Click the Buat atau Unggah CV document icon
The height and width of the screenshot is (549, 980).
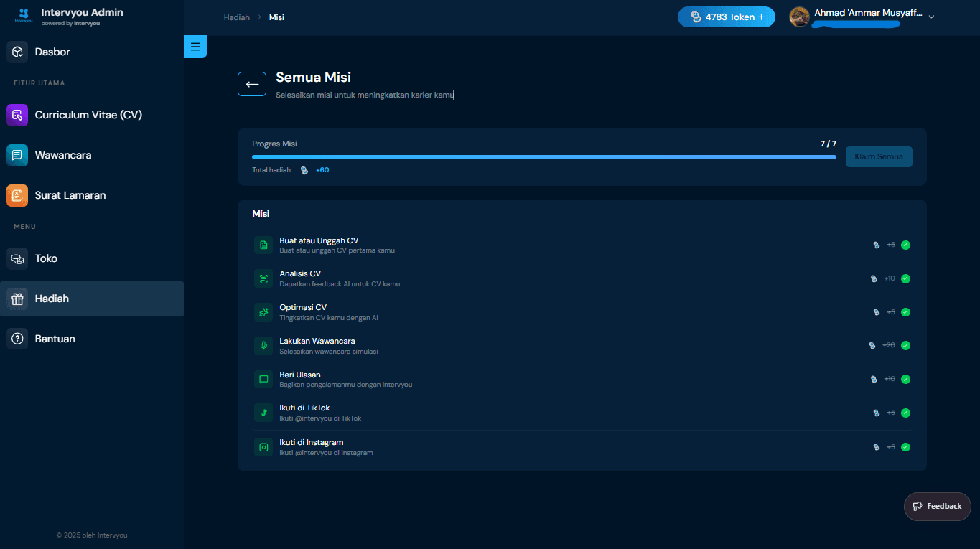click(263, 245)
